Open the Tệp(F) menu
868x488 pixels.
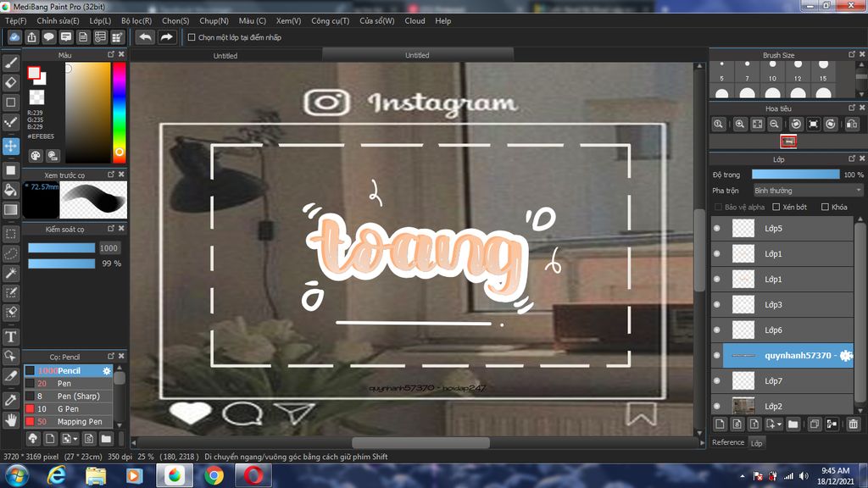coord(15,20)
